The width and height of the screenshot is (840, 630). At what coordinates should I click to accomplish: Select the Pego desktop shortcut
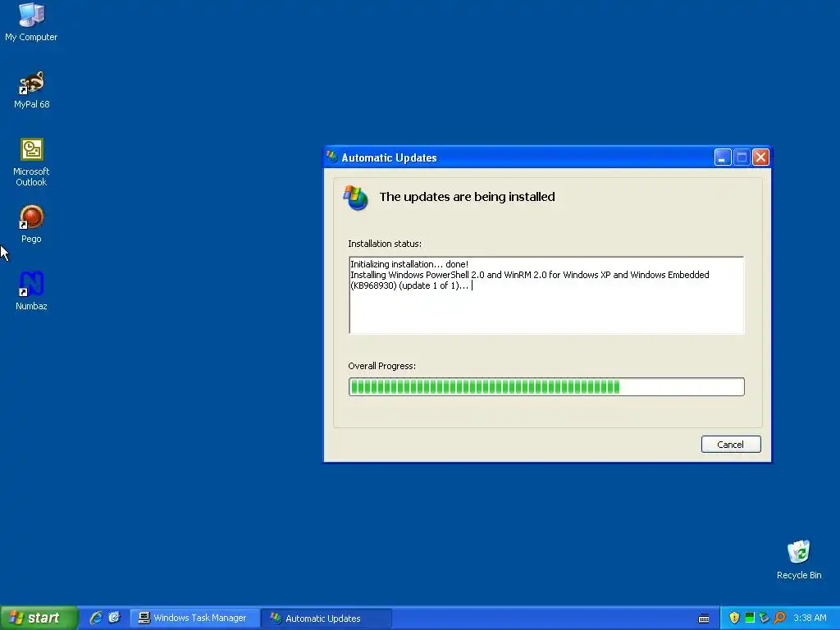(31, 224)
